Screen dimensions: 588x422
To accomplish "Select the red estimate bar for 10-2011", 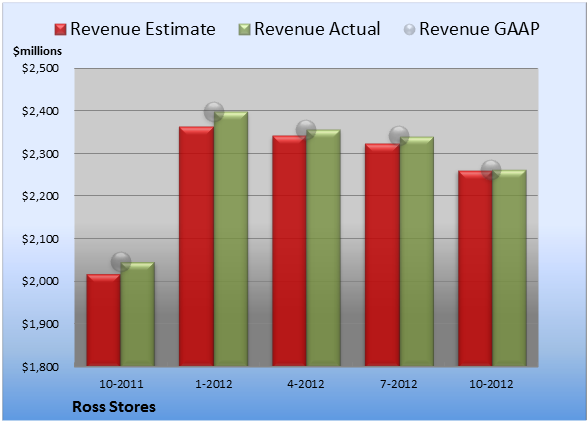I will [x=104, y=320].
